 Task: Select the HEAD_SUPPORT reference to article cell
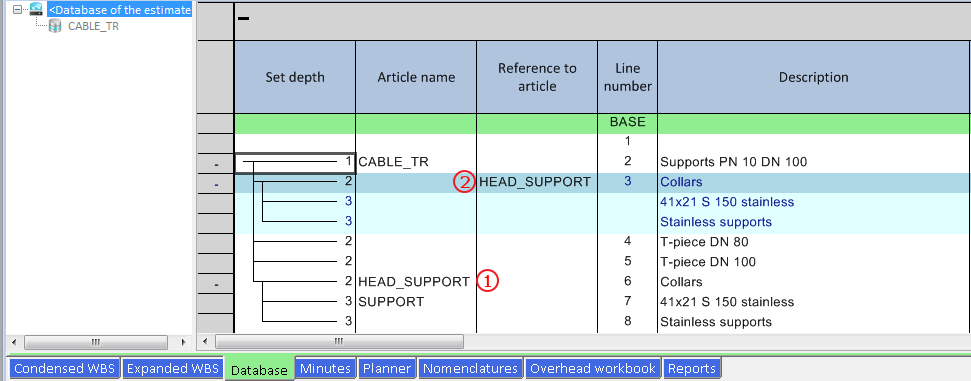click(537, 182)
